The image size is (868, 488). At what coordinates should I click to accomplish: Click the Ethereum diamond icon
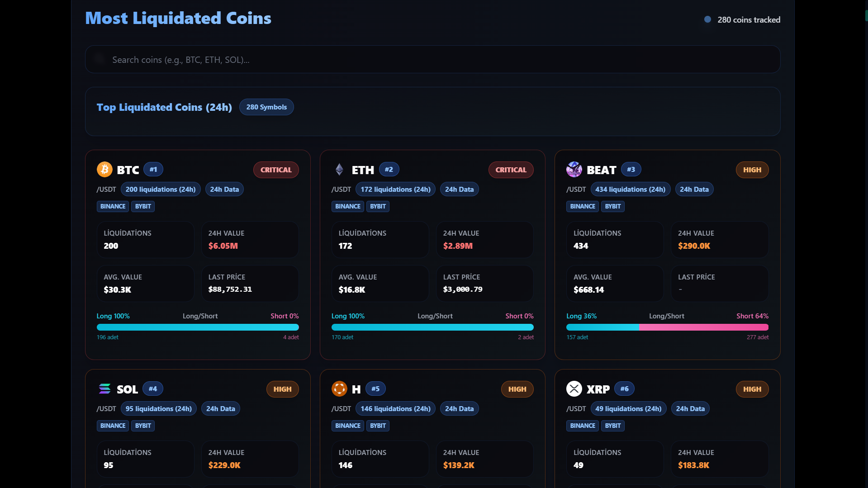[339, 170]
